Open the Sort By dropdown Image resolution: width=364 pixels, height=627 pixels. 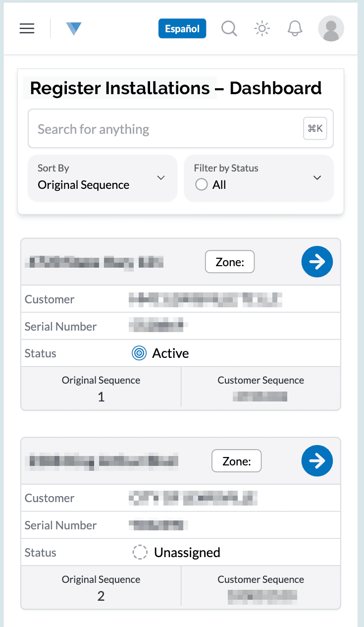click(x=102, y=178)
